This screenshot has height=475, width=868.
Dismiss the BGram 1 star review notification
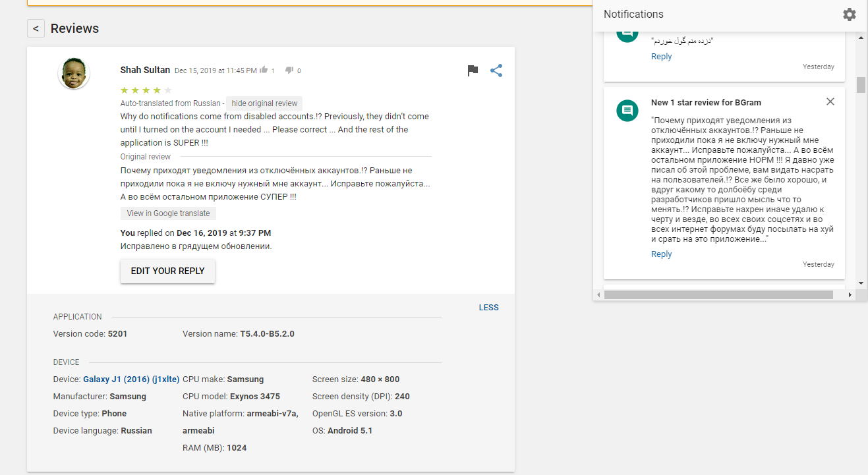[x=830, y=101]
